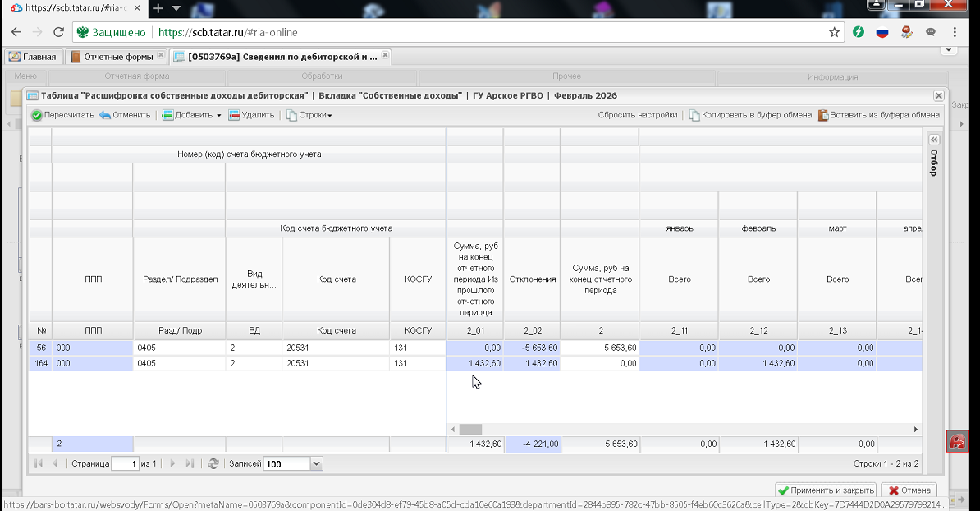Screen dimensions: 980x511
Task: Close the [0503769a] Сведения tab
Action: point(385,55)
